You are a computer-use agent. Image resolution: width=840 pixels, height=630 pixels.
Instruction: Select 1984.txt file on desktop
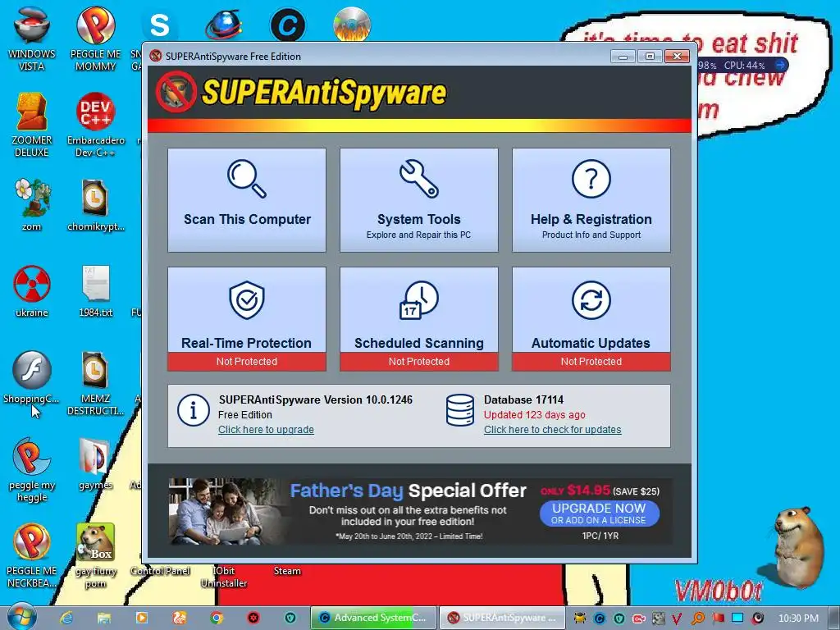coord(95,291)
